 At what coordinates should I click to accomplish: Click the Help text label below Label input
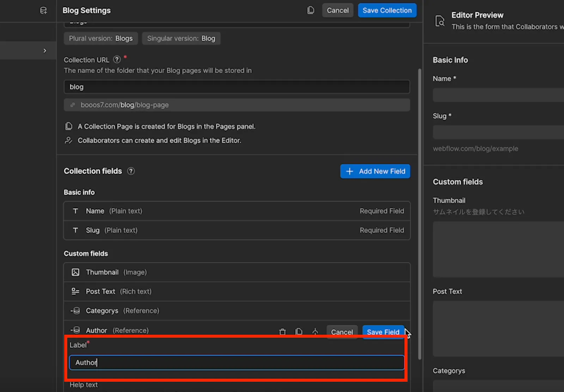[x=84, y=385]
